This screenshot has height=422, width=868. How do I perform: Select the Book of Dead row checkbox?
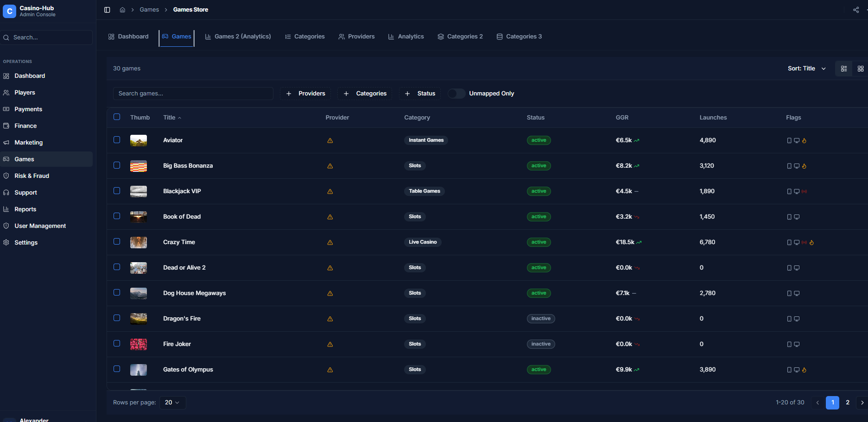[117, 216]
